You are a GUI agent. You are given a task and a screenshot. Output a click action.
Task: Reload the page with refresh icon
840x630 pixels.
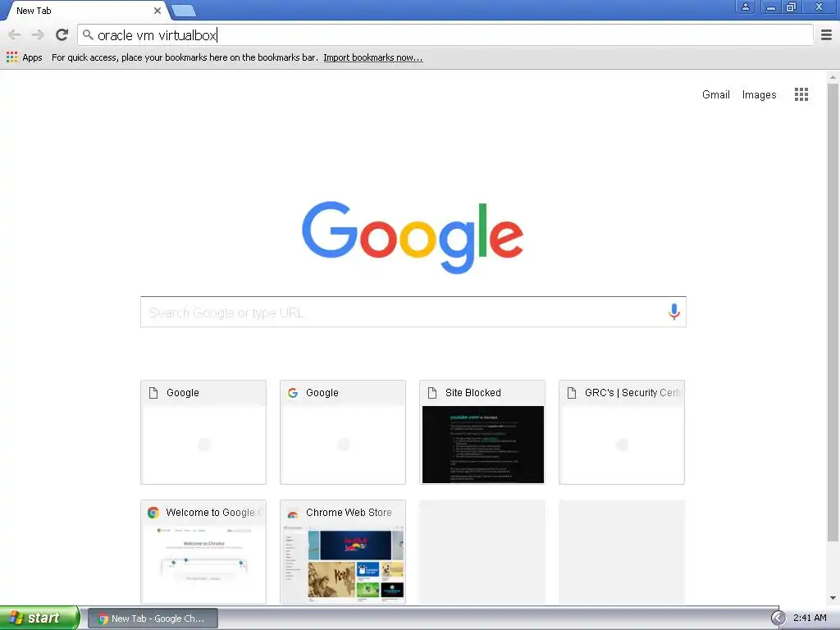(62, 34)
